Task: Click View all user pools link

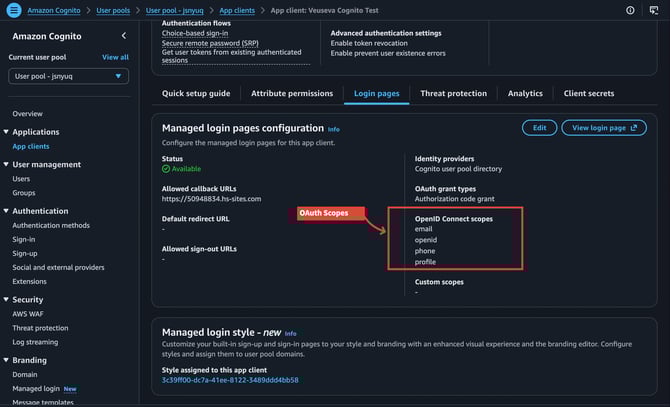Action: [x=115, y=57]
